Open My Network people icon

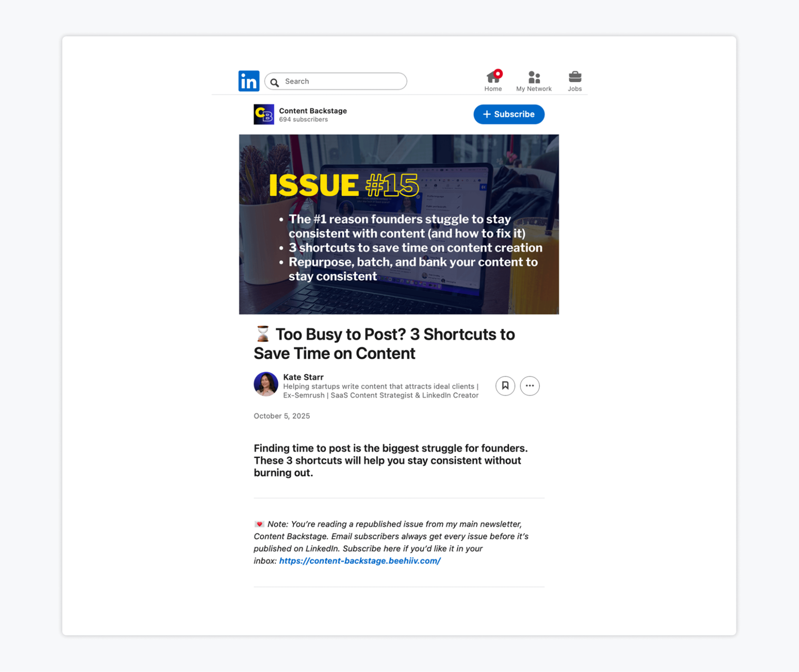[534, 77]
